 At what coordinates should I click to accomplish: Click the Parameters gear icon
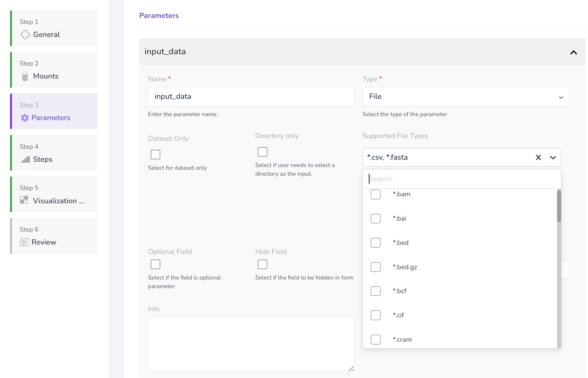25,118
